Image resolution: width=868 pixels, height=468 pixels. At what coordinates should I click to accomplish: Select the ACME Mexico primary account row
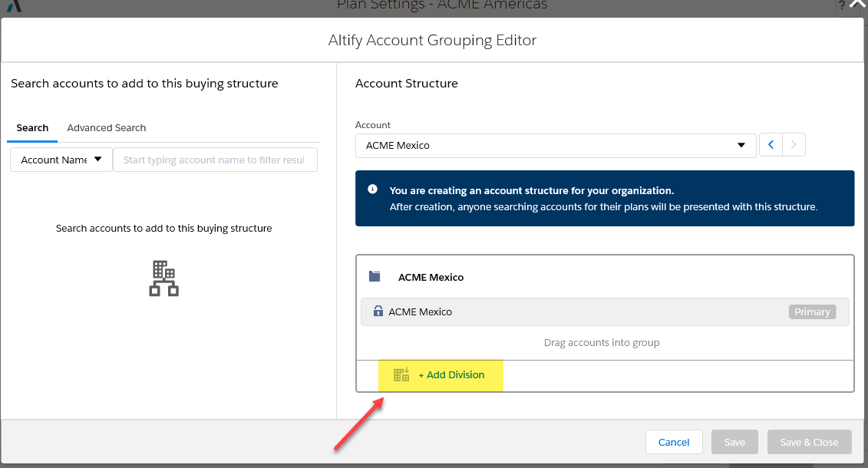point(605,312)
